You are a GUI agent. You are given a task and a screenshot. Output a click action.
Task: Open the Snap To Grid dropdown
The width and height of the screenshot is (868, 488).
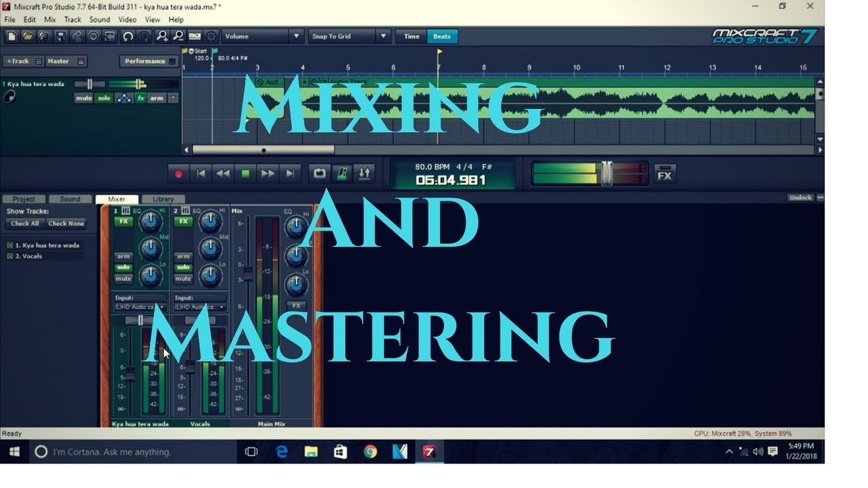[x=350, y=37]
